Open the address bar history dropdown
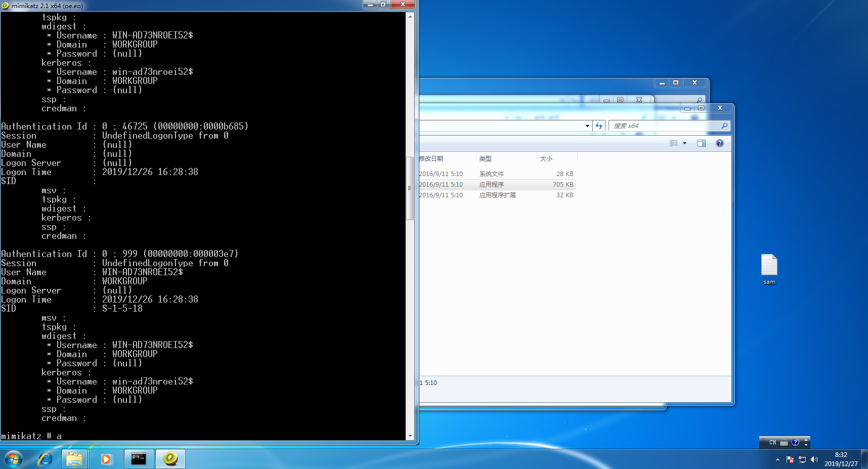 click(x=587, y=125)
